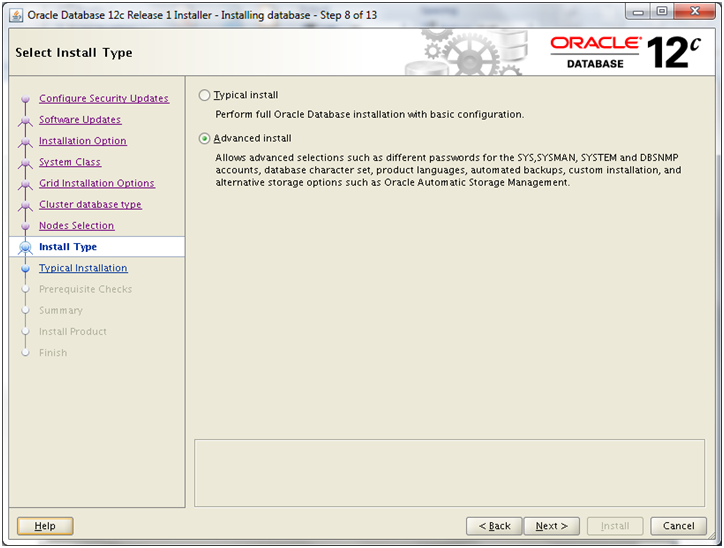Viewport: 724px width, 548px height.
Task: Click the Configure Security Updates step marker
Action: (x=25, y=99)
